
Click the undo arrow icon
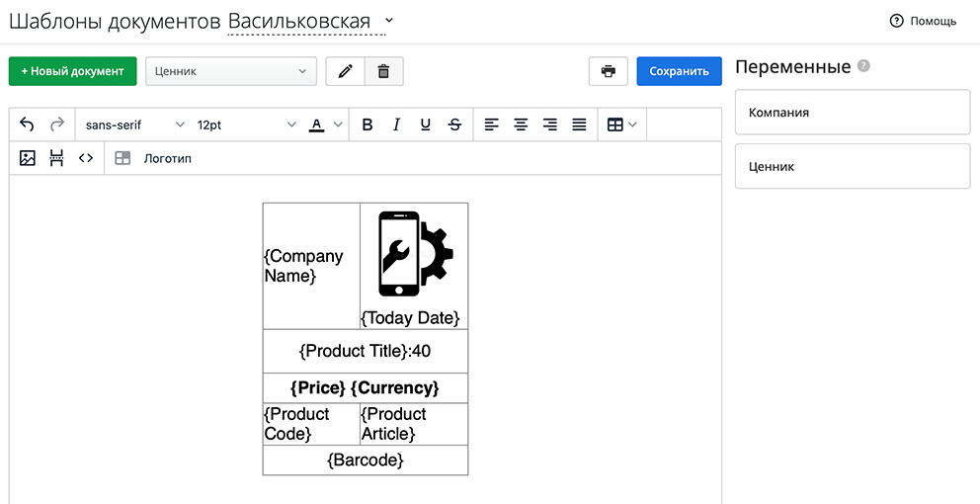tap(27, 125)
